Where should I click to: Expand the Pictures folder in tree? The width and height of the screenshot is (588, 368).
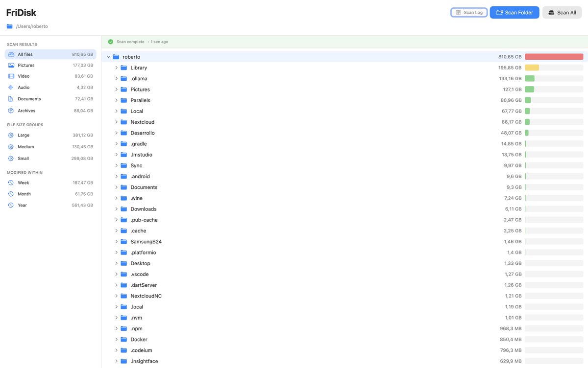[117, 90]
